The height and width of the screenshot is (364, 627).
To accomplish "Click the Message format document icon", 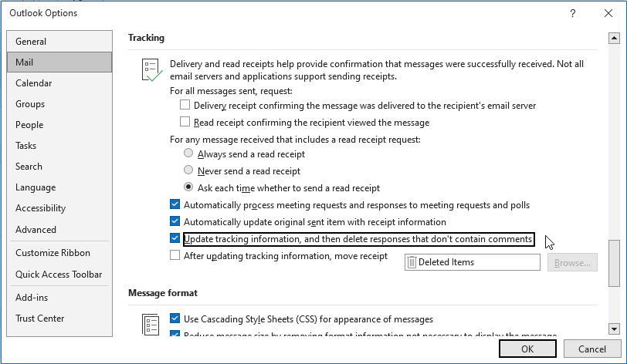I will click(151, 325).
